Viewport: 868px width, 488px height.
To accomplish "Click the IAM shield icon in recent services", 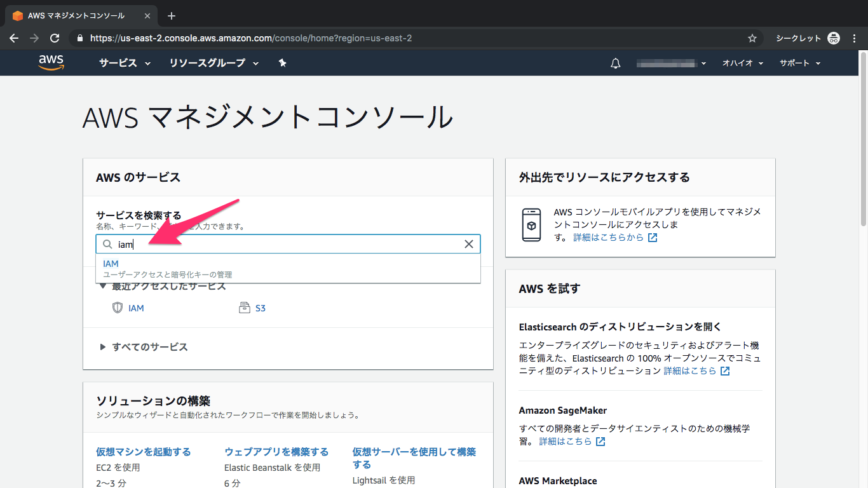I will (118, 308).
